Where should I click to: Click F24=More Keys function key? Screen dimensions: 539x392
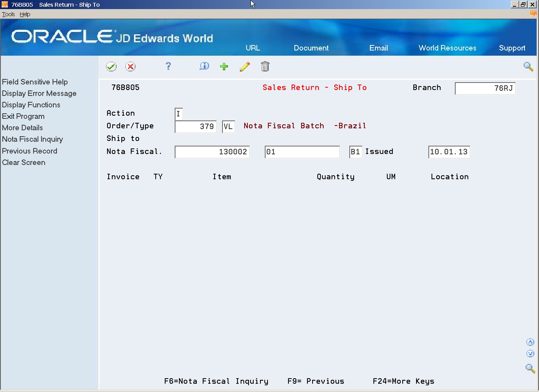403,381
